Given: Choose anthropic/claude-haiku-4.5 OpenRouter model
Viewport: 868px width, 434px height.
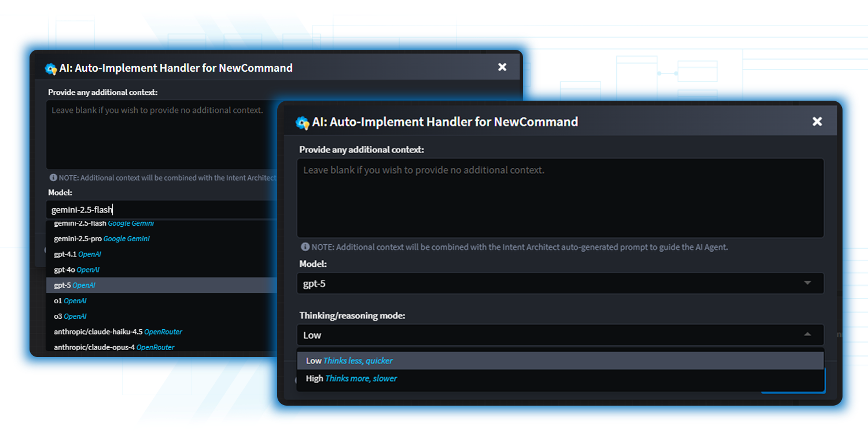Looking at the screenshot, I should click(x=161, y=332).
